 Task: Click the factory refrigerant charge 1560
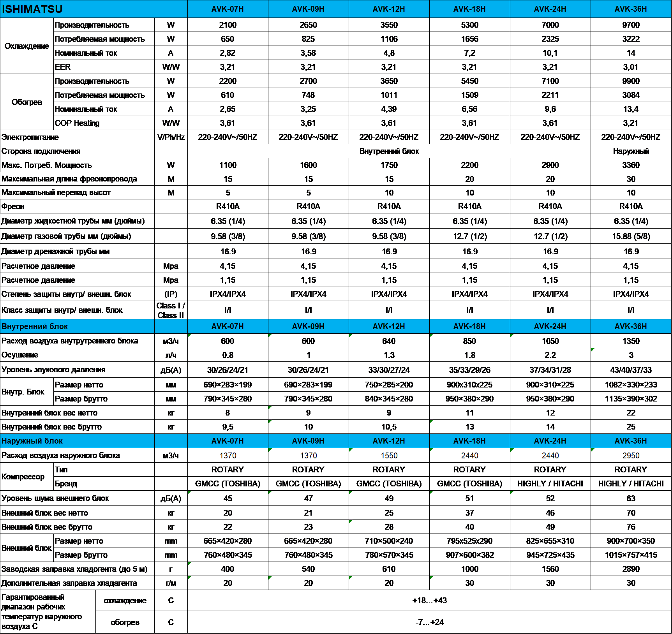click(x=550, y=569)
